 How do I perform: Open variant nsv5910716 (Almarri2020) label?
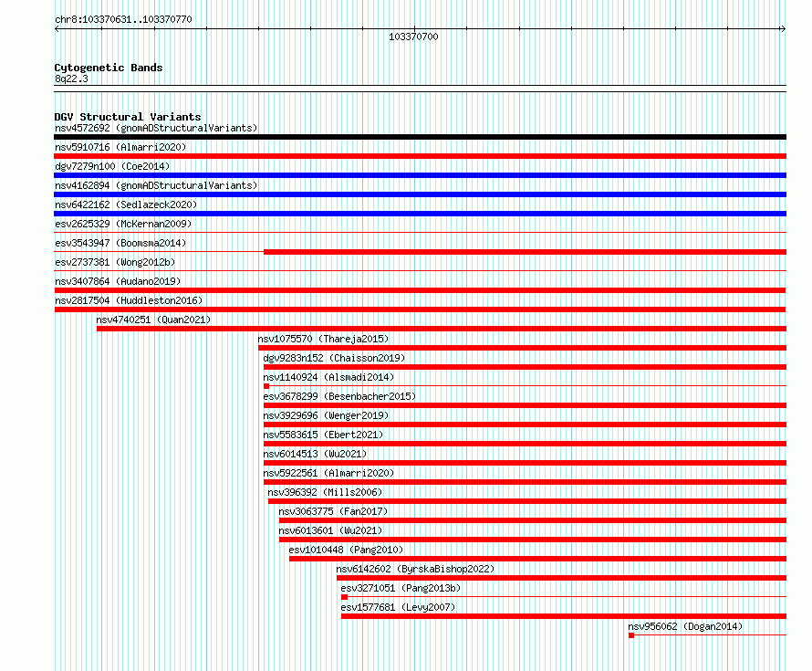pyautogui.click(x=120, y=147)
